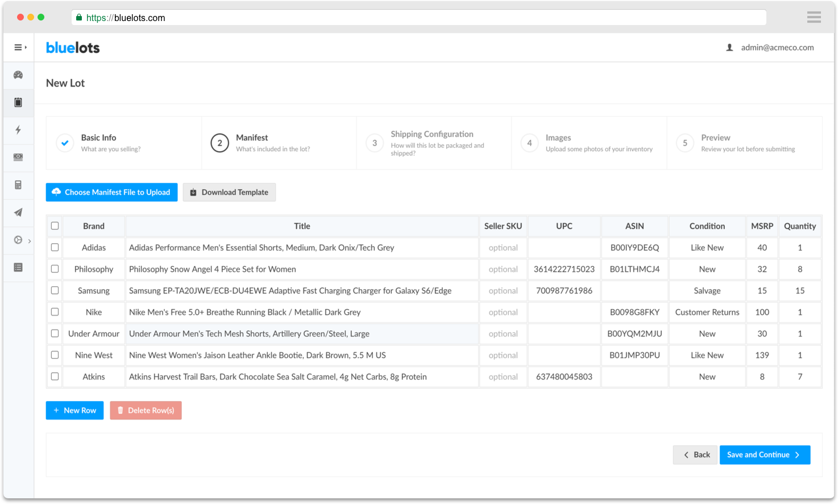Open the list/table sidebar icon

pos(18,267)
